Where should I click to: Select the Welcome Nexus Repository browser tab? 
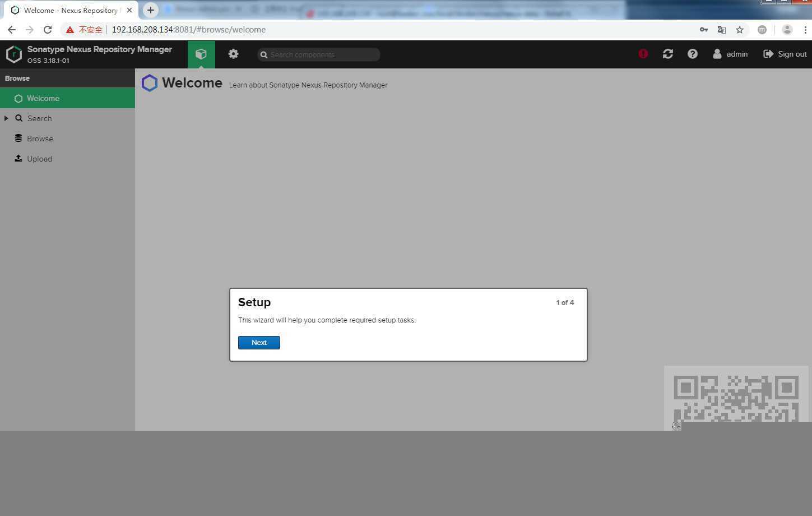[71, 10]
